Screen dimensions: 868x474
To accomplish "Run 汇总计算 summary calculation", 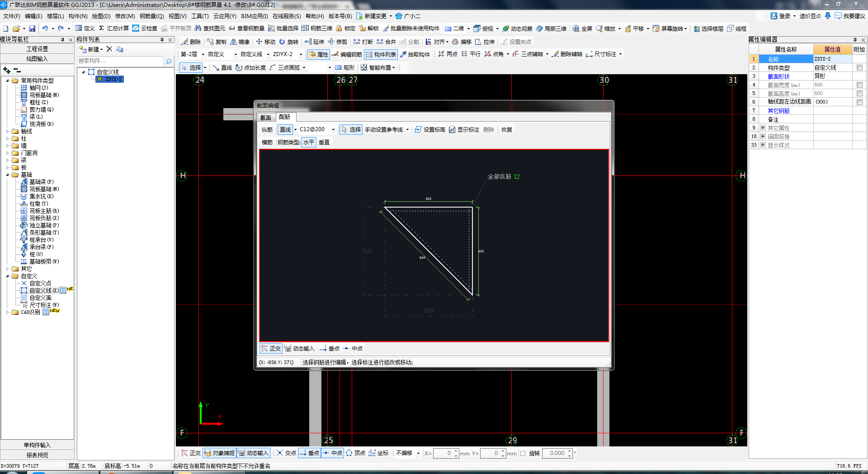I will point(114,28).
